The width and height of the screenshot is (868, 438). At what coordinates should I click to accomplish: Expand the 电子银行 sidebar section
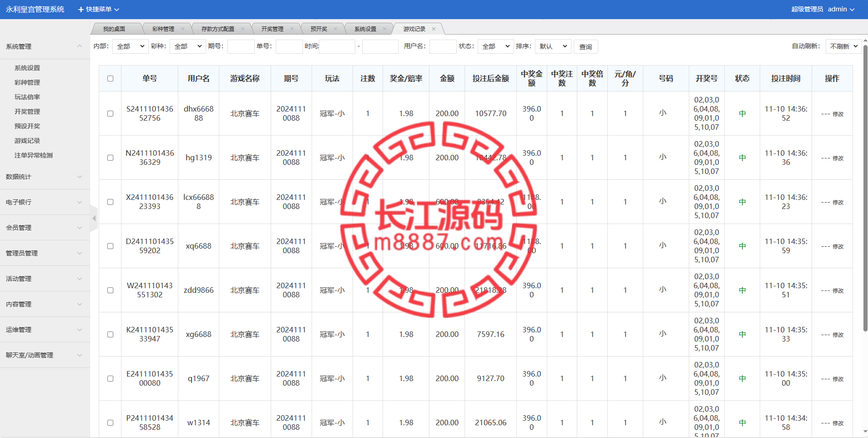[x=45, y=202]
